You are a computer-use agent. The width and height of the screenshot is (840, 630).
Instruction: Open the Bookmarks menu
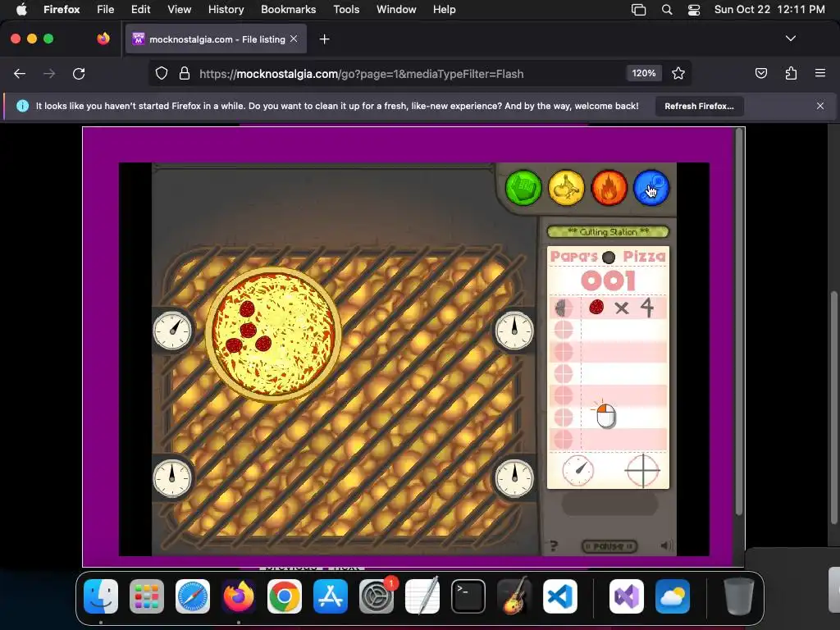pyautogui.click(x=288, y=10)
